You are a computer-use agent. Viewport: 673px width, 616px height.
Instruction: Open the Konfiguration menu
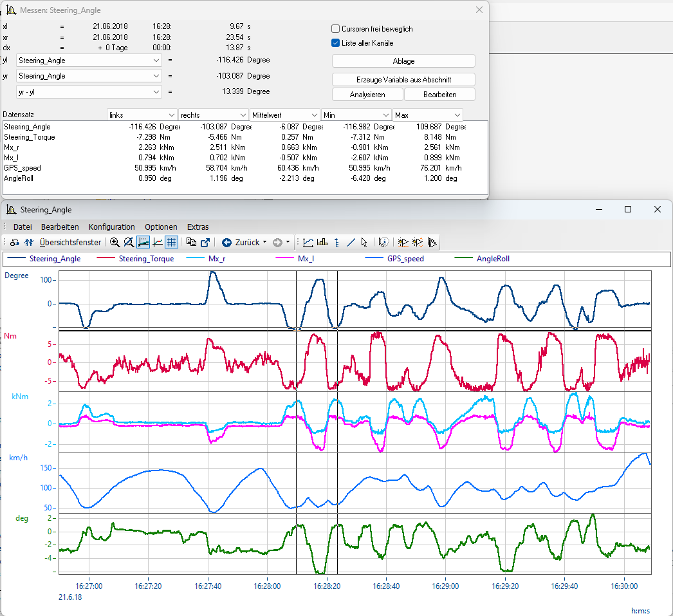112,227
